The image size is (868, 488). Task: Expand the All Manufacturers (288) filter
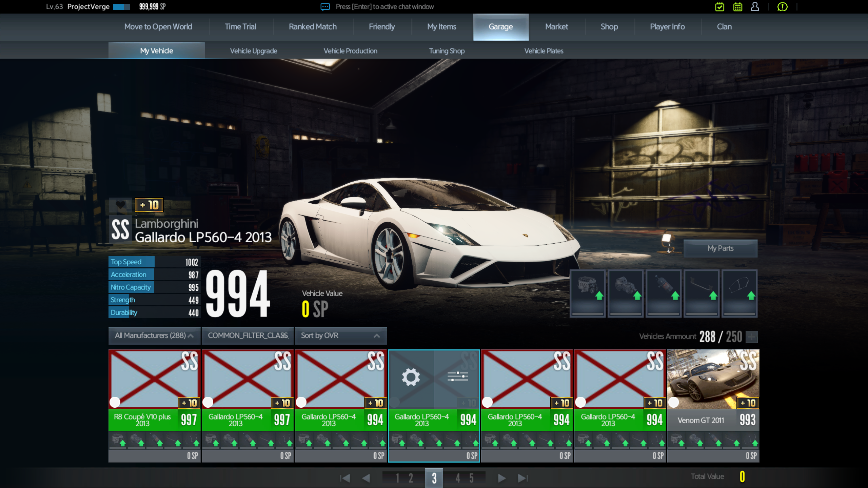pyautogui.click(x=155, y=335)
